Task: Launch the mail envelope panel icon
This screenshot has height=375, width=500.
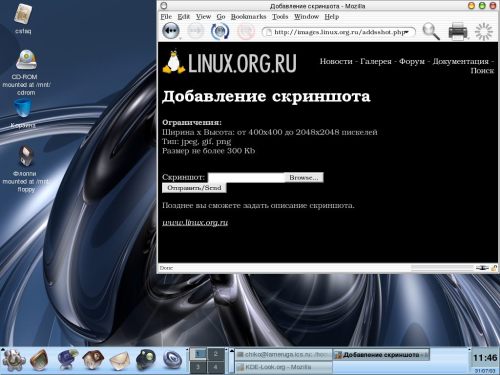Action: 120,361
